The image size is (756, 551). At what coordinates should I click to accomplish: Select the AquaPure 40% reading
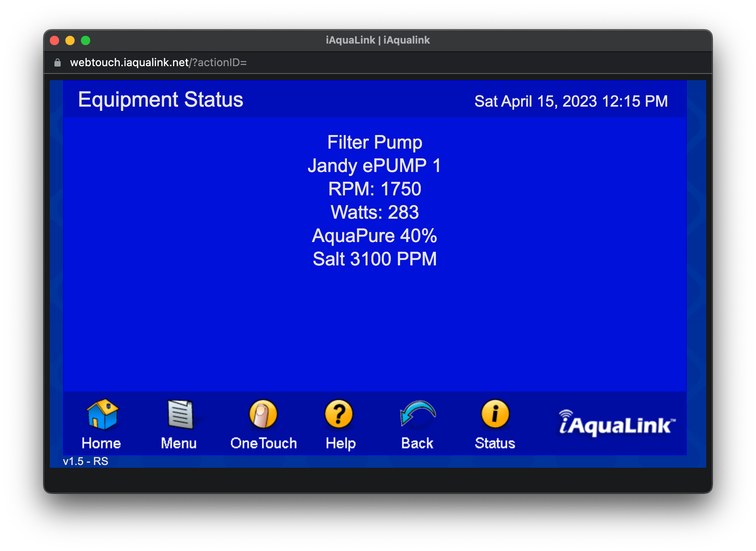(x=375, y=236)
